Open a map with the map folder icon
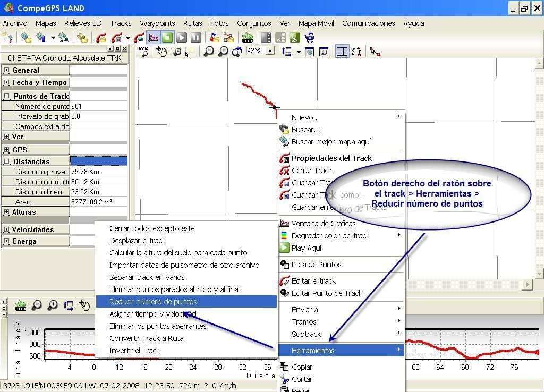The height and width of the screenshot is (392, 544). point(26,38)
